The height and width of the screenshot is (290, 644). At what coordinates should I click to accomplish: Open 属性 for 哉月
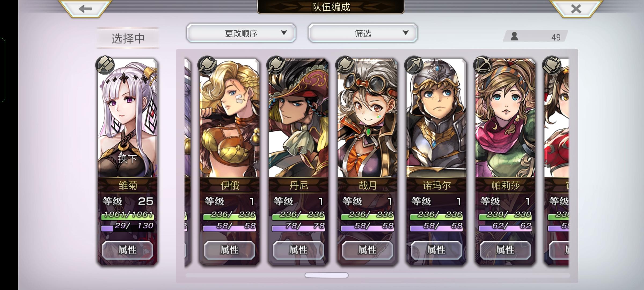367,250
